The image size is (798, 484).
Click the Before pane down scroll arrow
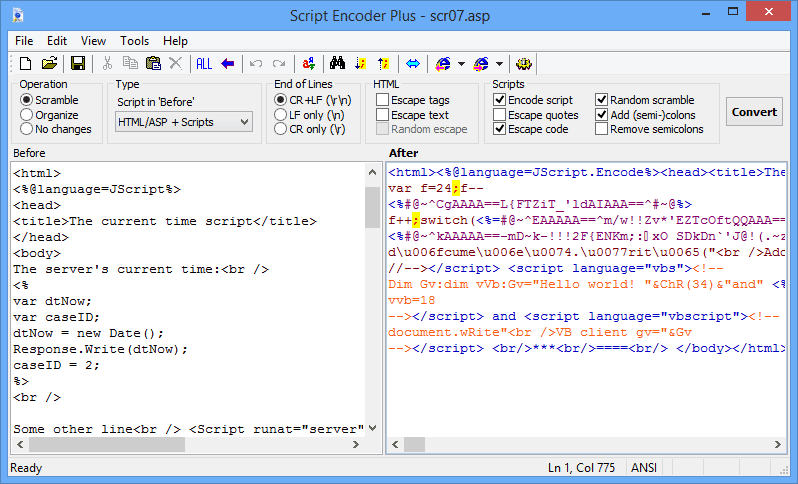373,428
